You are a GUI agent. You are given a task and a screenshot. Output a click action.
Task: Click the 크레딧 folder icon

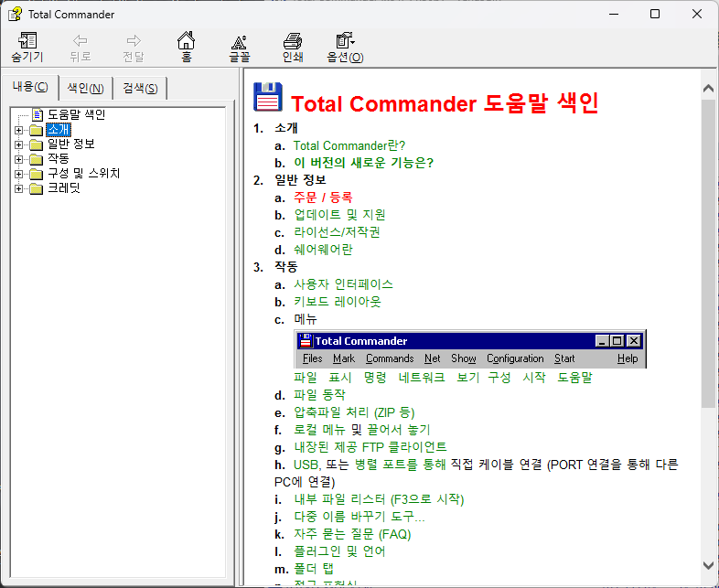37,188
